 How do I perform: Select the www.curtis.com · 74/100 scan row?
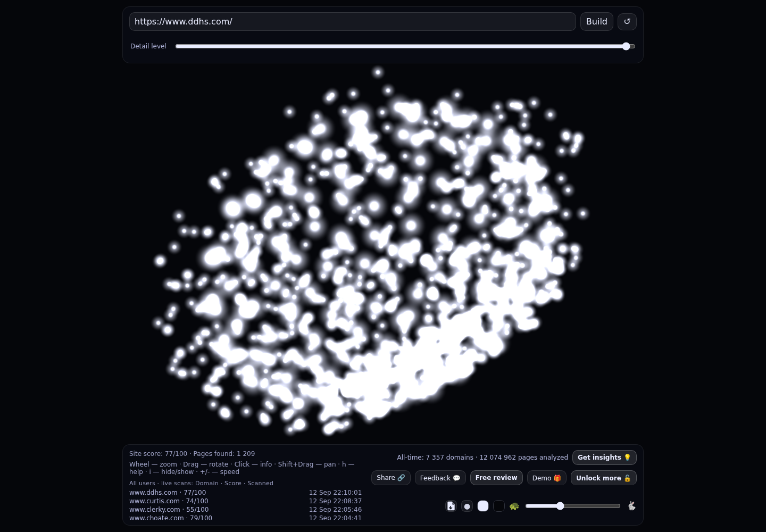245,501
